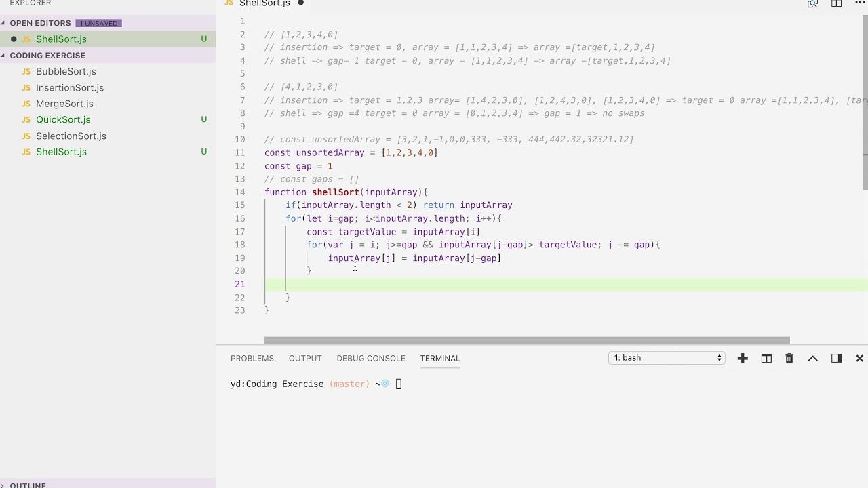Open MergeSort.js in the explorer
The height and width of the screenshot is (488, 868).
click(x=64, y=104)
